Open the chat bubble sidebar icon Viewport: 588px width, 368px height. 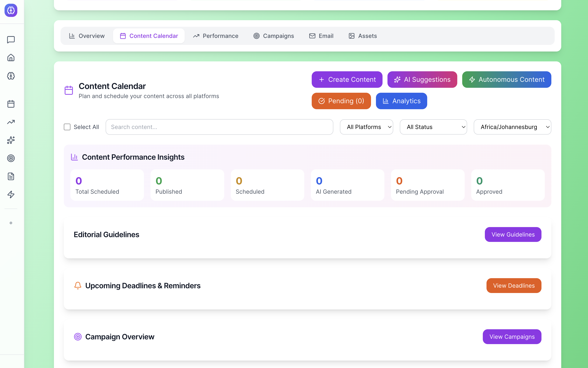tap(11, 40)
